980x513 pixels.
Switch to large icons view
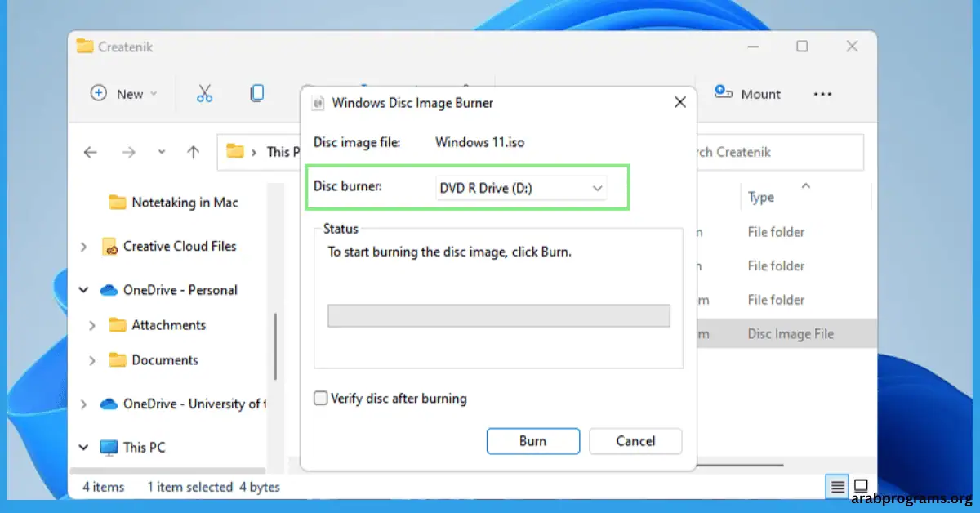pyautogui.click(x=860, y=487)
